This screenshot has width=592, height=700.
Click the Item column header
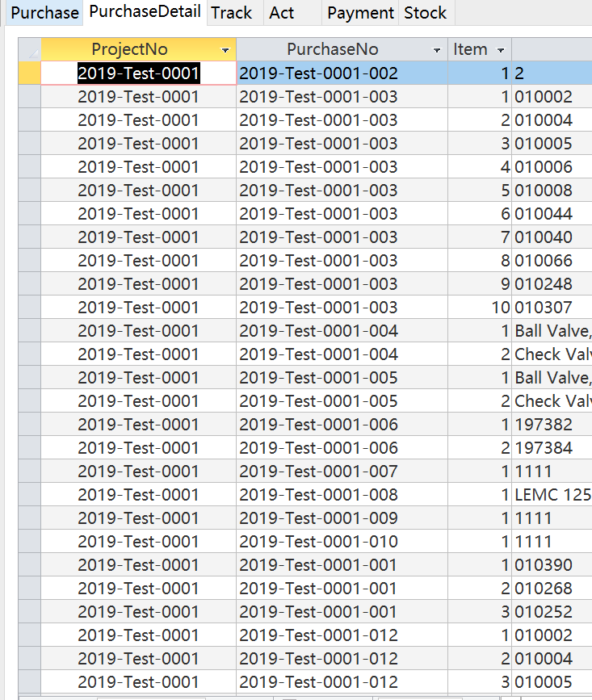(480, 49)
